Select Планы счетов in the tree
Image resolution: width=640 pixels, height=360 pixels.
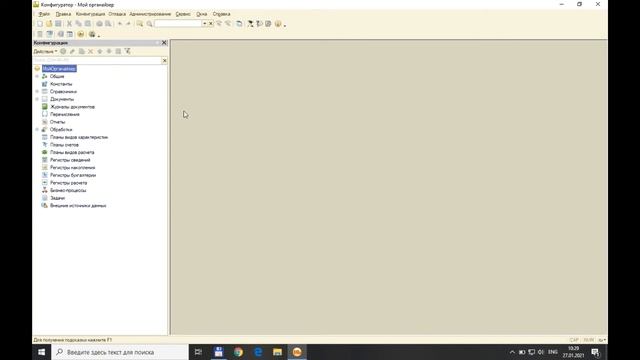click(64, 145)
